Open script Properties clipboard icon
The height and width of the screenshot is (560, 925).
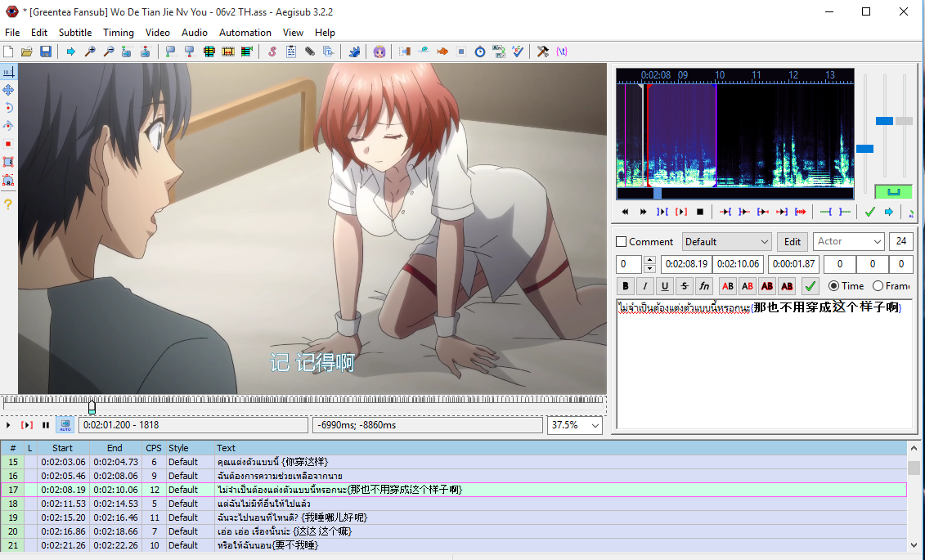click(x=291, y=52)
